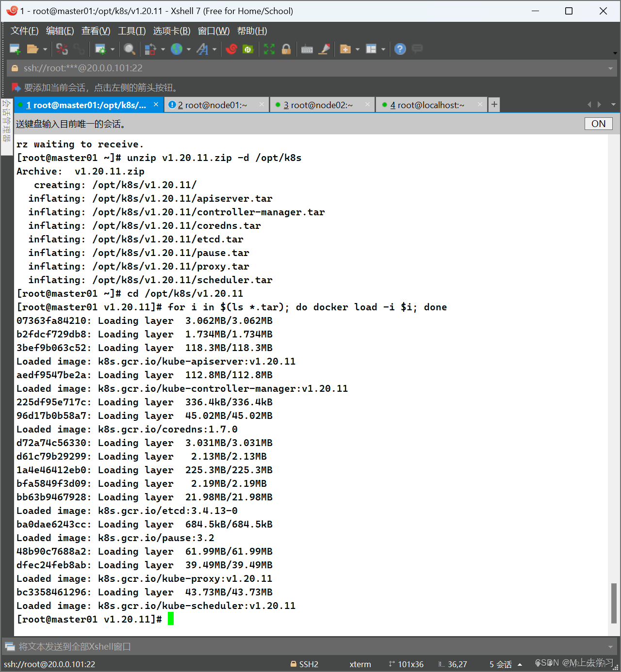Click the terminal vertical scrollbar thumb
Screen dimensions: 621x672
pyautogui.click(x=614, y=603)
